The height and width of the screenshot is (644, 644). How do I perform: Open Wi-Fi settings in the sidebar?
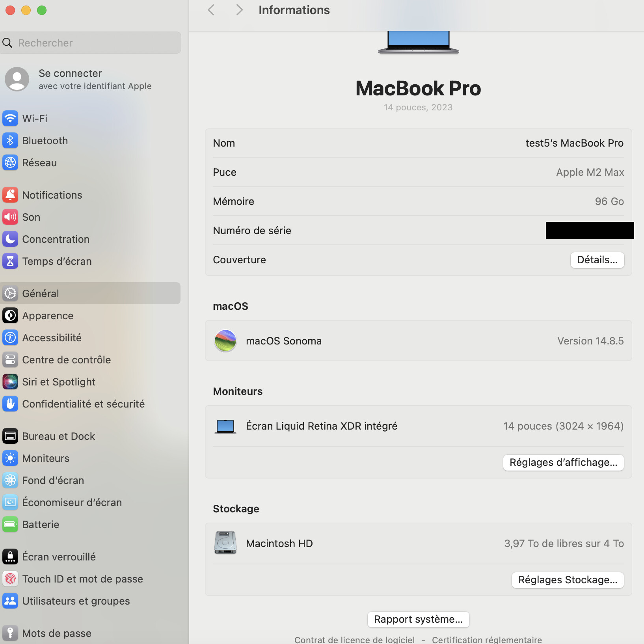[35, 118]
